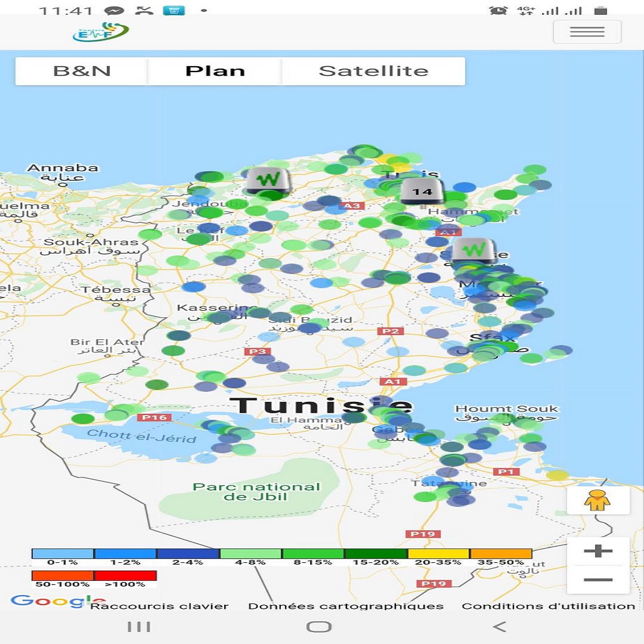
Task: Zoom out with the minus button
Action: pos(598,578)
